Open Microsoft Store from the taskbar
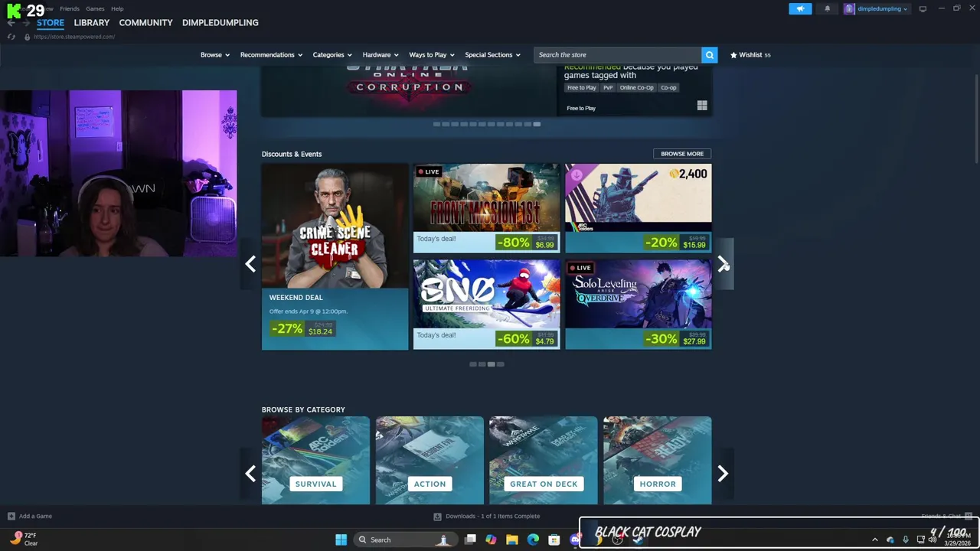The width and height of the screenshot is (980, 551). (x=554, y=540)
